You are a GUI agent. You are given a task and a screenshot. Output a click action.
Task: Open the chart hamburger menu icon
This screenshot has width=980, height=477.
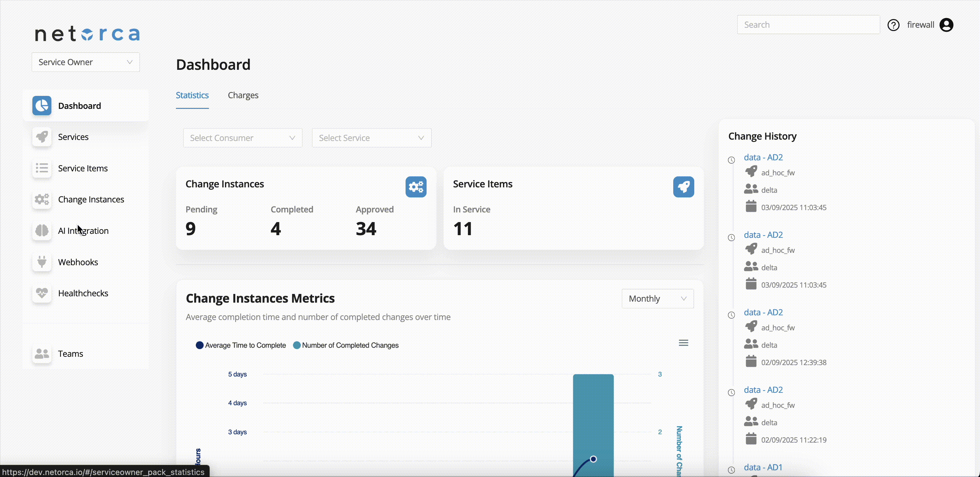pyautogui.click(x=683, y=343)
